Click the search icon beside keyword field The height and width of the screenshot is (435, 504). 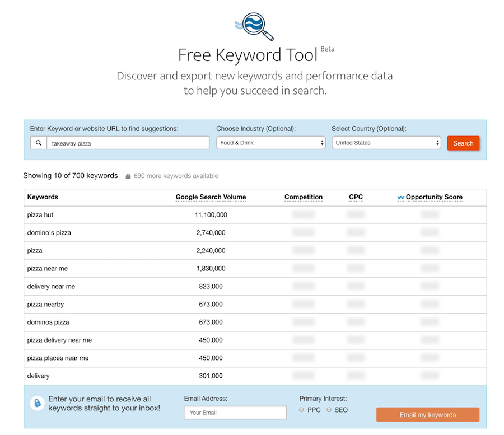[x=39, y=143]
